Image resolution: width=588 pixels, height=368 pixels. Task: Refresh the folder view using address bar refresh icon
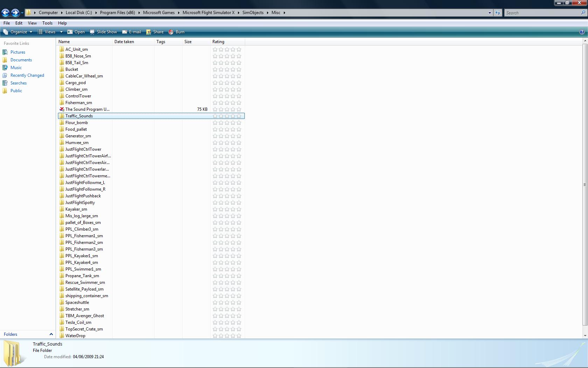[x=497, y=13]
